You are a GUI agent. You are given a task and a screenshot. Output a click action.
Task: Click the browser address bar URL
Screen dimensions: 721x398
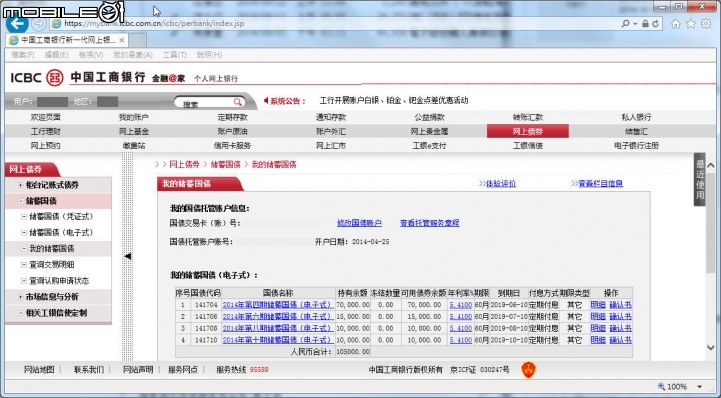154,23
